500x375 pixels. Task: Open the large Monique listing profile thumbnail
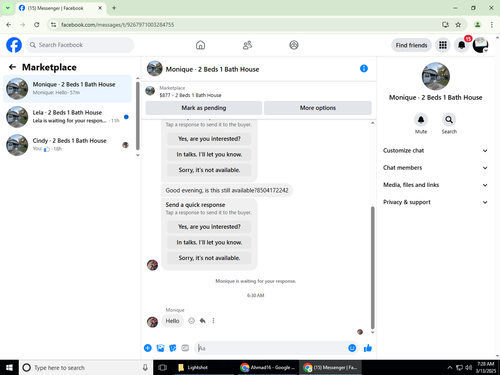[435, 76]
